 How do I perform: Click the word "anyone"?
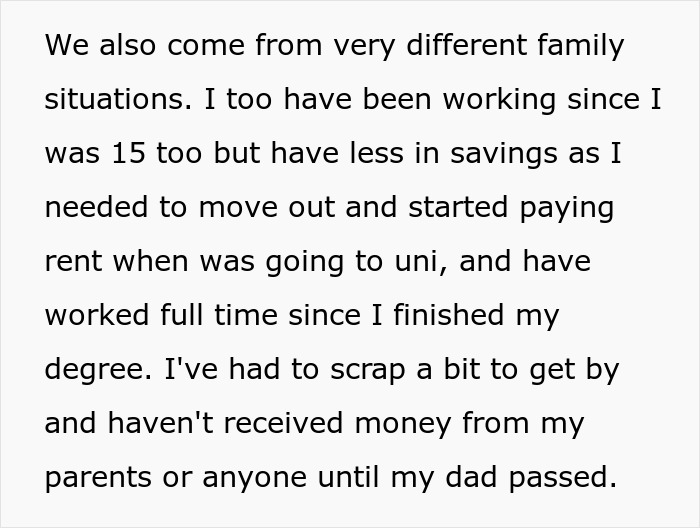click(257, 478)
